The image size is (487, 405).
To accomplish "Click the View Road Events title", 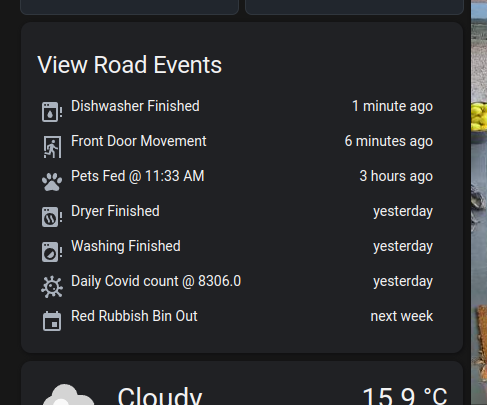I will [x=130, y=65].
